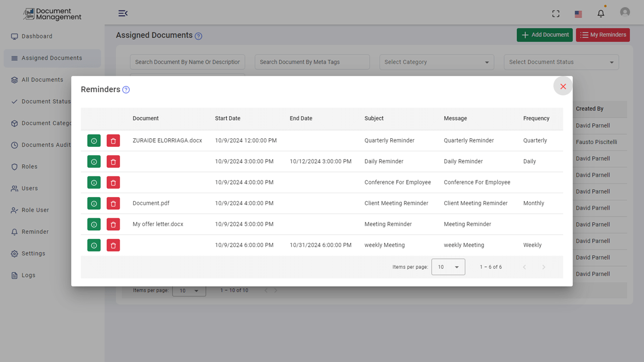Open the notification bell
Viewport: 644px width, 362px height.
pos(600,13)
